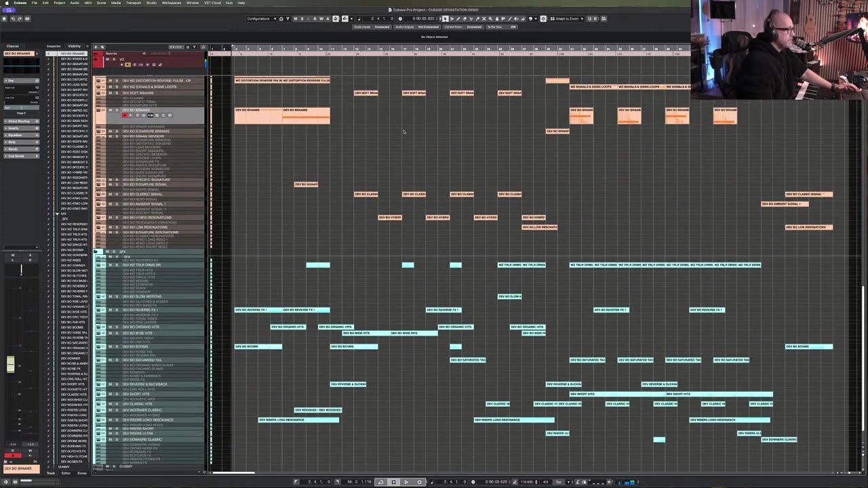Select the DEV BO SLOW MOTIONS clip

click(x=510, y=296)
